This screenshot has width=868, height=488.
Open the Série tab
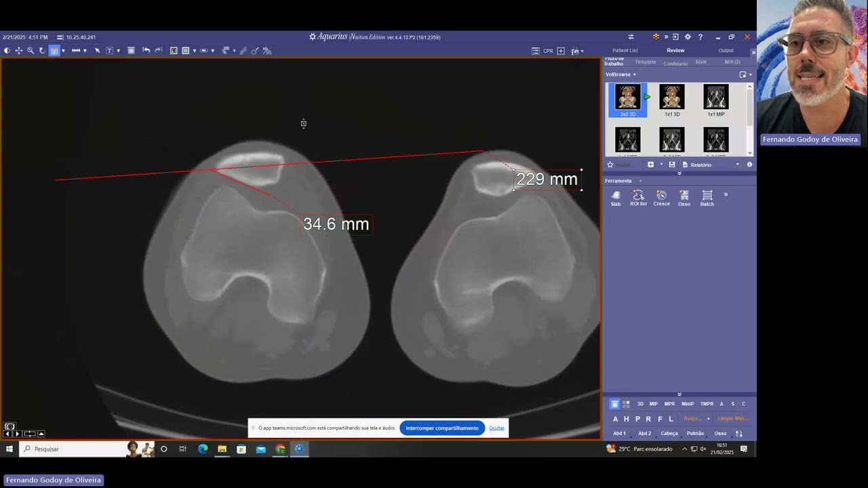click(701, 62)
